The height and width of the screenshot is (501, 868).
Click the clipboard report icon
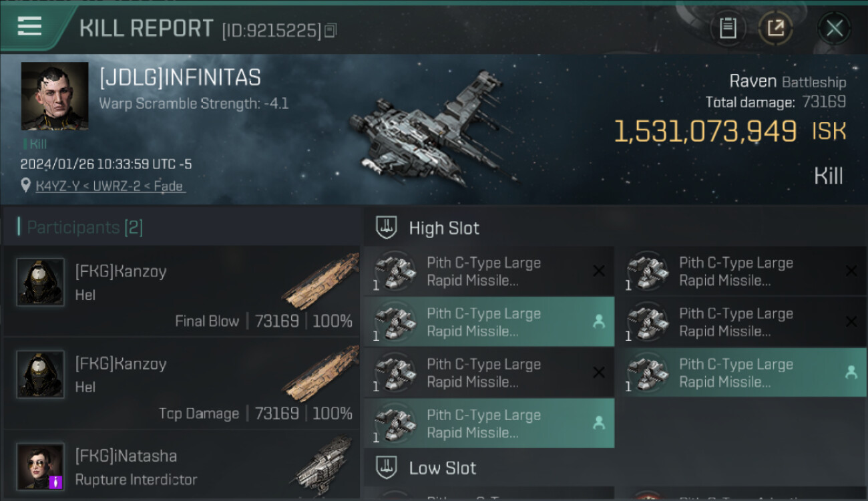[727, 28]
